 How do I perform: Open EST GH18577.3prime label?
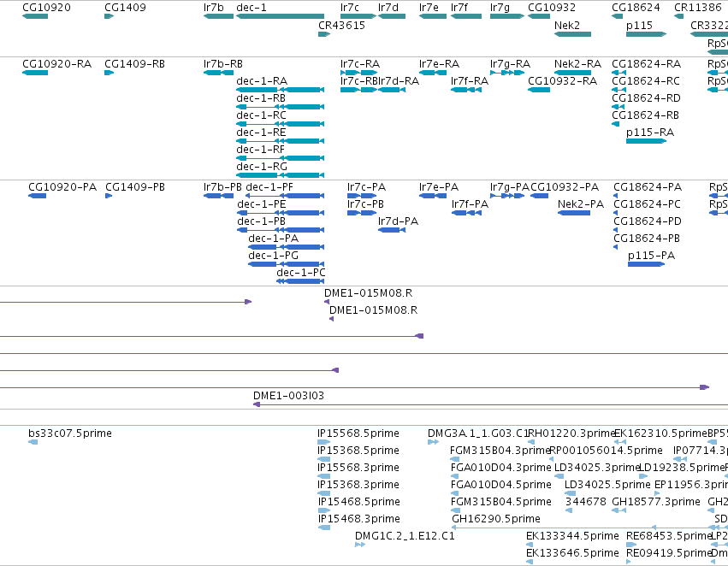click(656, 502)
